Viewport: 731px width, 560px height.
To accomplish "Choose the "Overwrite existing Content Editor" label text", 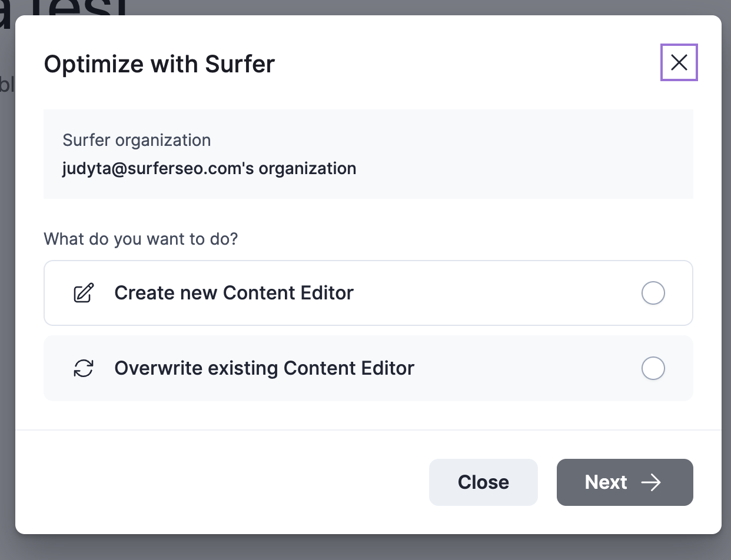I will point(264,368).
